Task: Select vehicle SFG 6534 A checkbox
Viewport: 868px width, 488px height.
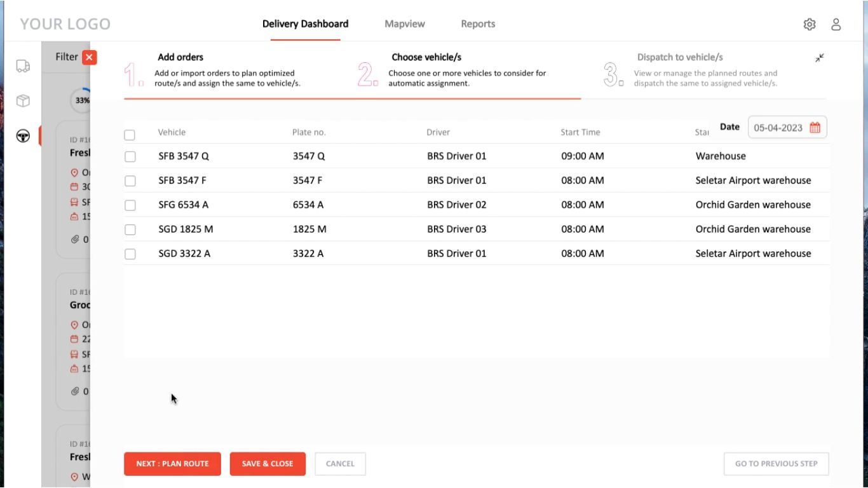Action: [130, 205]
